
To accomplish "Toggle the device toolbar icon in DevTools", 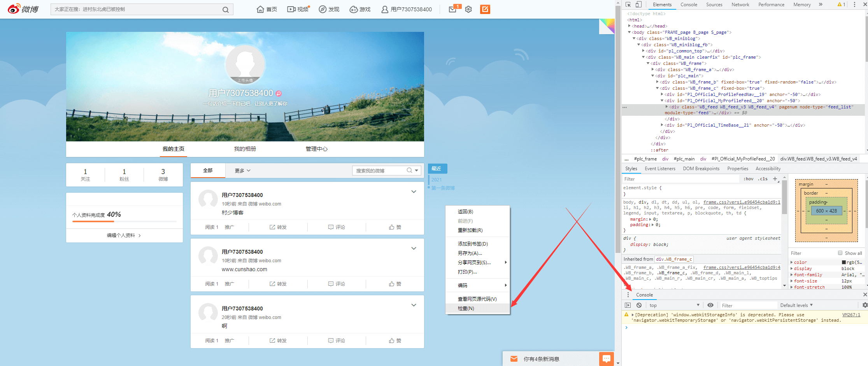I will pyautogui.click(x=638, y=5).
